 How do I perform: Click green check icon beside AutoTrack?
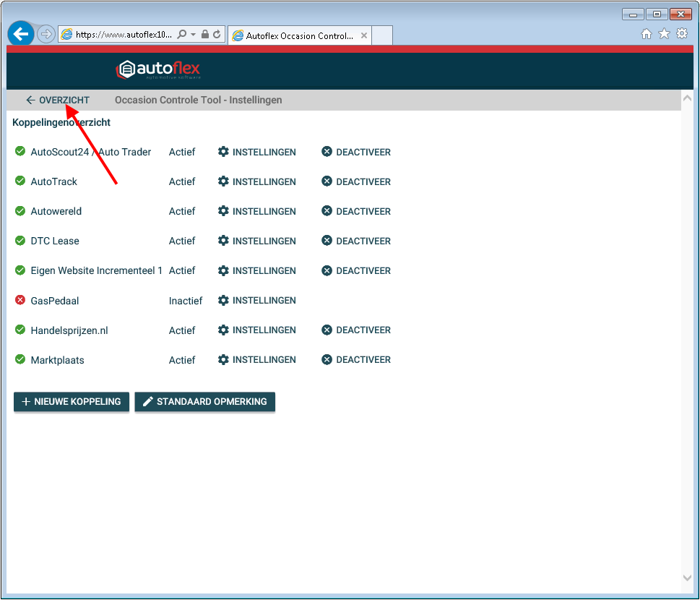pyautogui.click(x=20, y=181)
